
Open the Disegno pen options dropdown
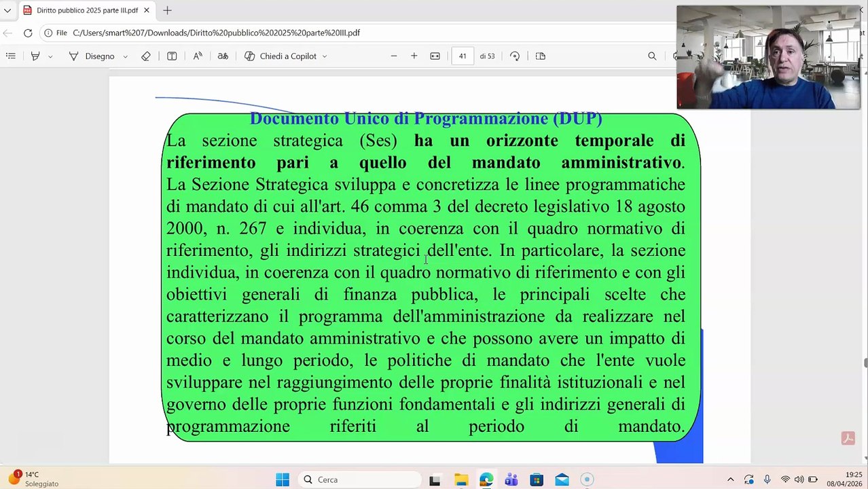[x=125, y=56]
